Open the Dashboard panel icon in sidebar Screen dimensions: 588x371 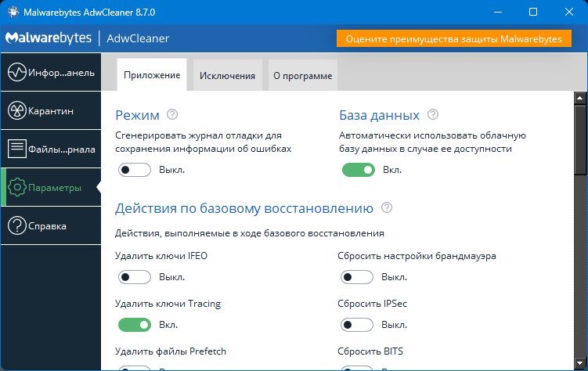(17, 74)
